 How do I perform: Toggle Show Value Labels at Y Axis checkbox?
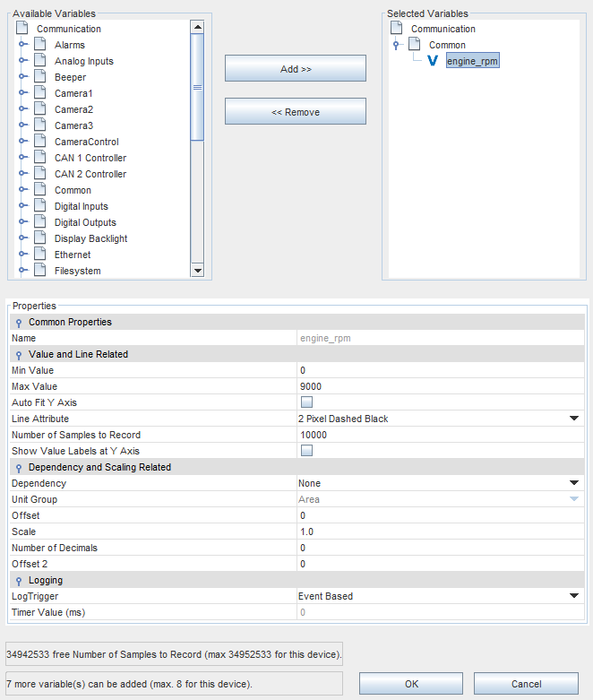point(306,451)
